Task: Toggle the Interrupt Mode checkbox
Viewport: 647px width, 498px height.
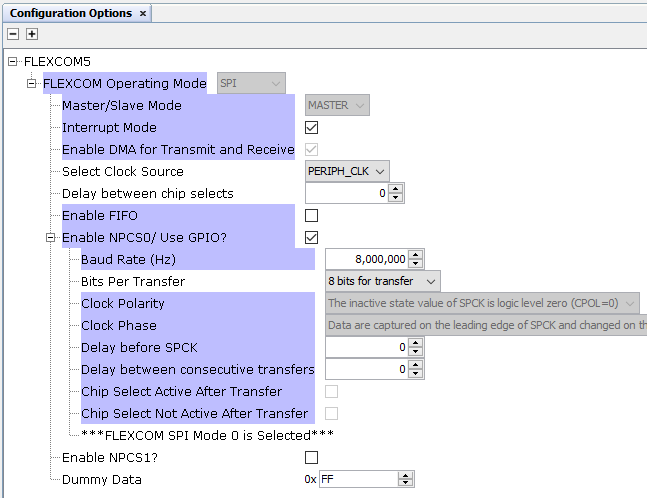Action: tap(311, 128)
